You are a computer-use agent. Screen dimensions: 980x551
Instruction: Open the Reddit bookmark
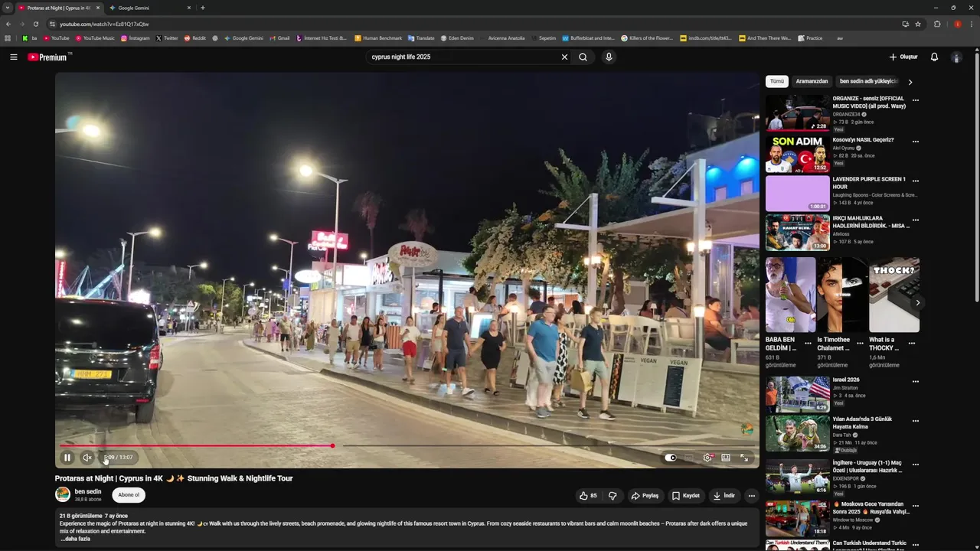click(195, 37)
